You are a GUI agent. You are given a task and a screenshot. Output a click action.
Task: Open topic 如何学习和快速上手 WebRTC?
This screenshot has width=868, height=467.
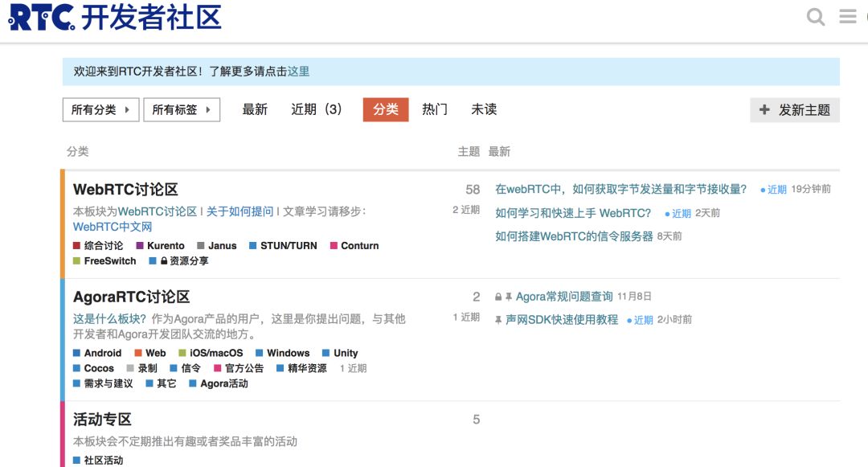(573, 213)
